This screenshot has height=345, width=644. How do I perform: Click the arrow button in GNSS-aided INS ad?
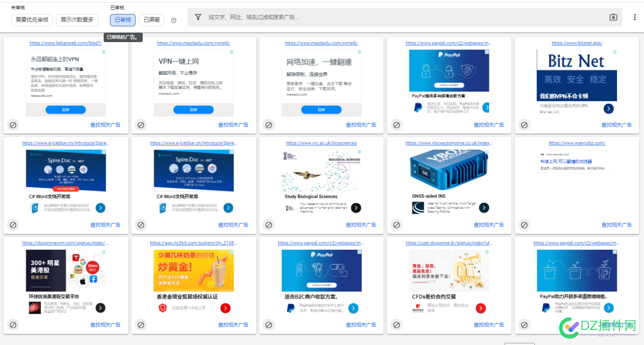pyautogui.click(x=484, y=208)
